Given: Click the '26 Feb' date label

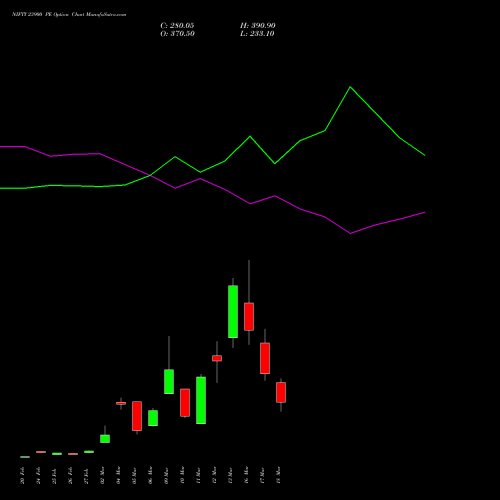Looking at the screenshot, I should coord(70,476).
